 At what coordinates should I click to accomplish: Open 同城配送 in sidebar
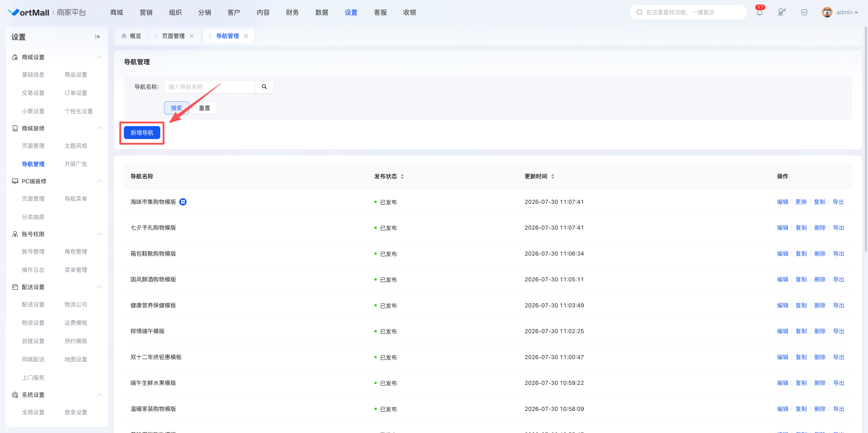point(33,360)
